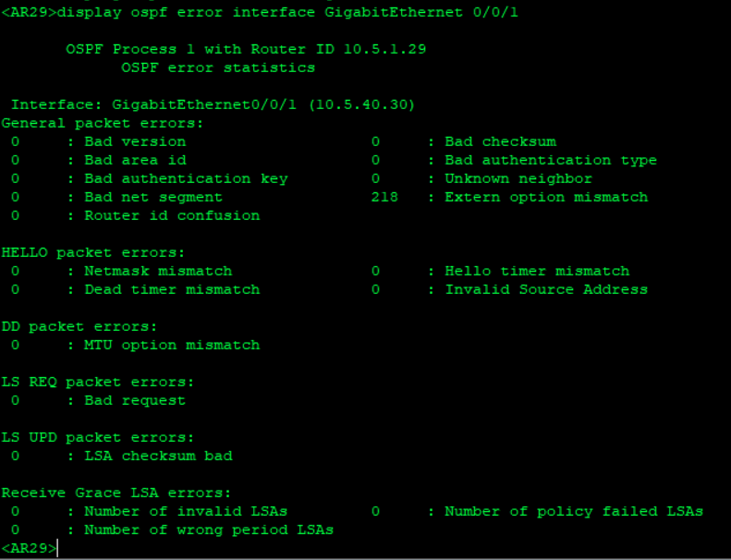The image size is (731, 560).
Task: Click the Interface GigabitEthernet0/0/1 line
Action: [213, 104]
